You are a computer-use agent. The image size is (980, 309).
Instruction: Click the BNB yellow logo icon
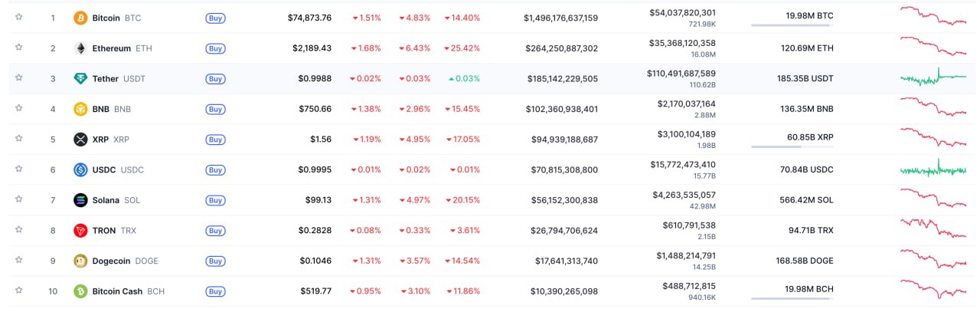pyautogui.click(x=80, y=109)
